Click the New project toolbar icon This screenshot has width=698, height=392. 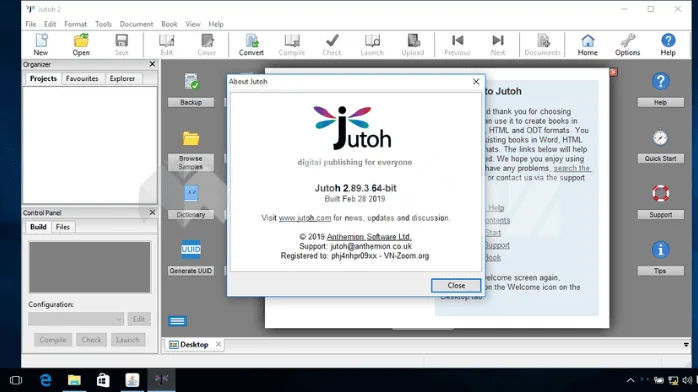41,44
